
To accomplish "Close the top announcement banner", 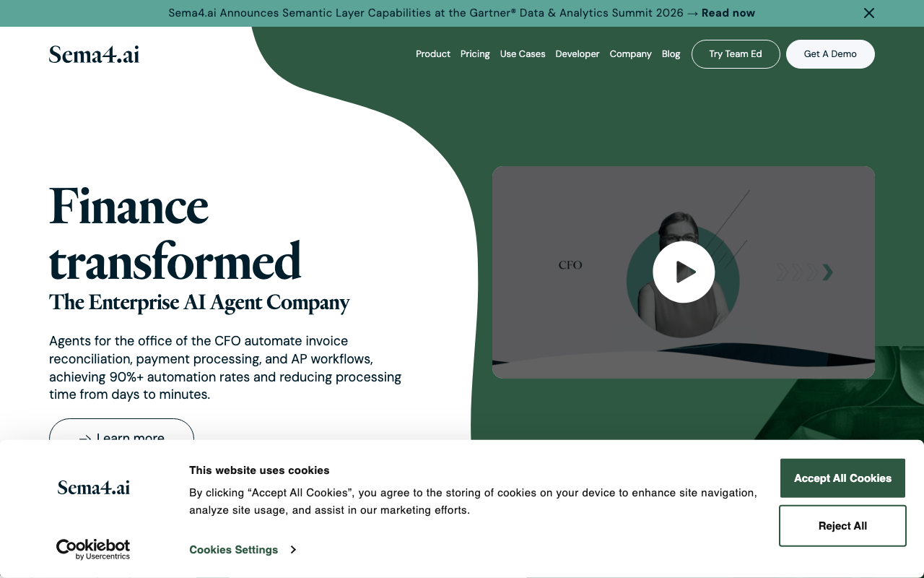I will [x=869, y=13].
